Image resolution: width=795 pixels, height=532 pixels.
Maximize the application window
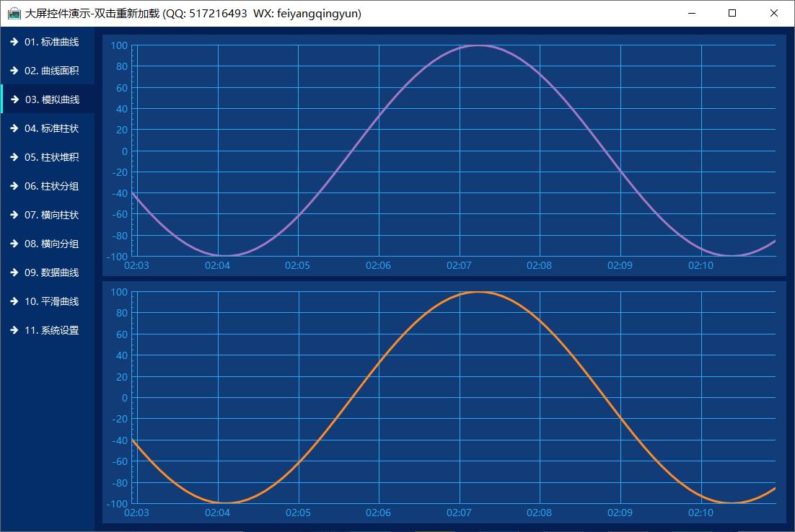click(732, 13)
